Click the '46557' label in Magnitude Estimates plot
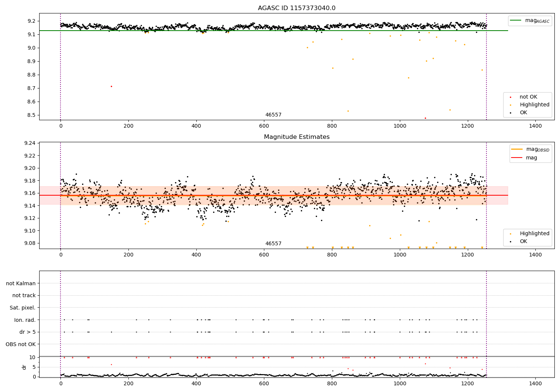The image size is (560, 392). pyautogui.click(x=273, y=244)
